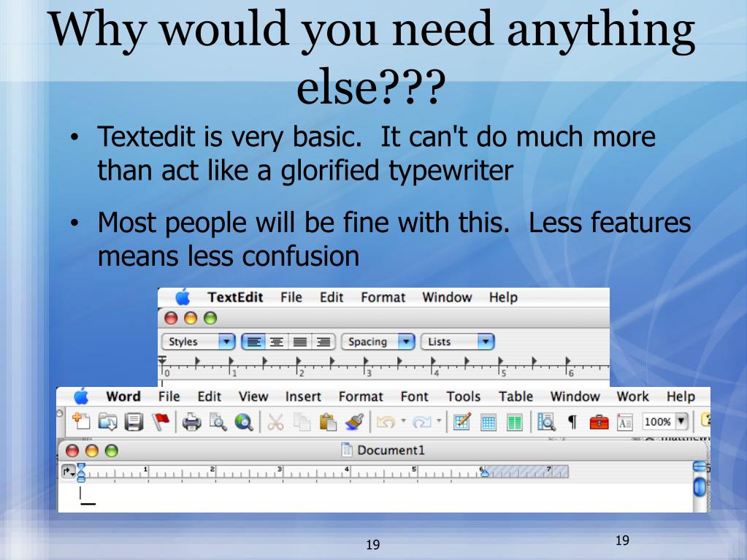Image resolution: width=747 pixels, height=560 pixels.
Task: Select align right in TextEdit toolbar
Action: [x=323, y=342]
